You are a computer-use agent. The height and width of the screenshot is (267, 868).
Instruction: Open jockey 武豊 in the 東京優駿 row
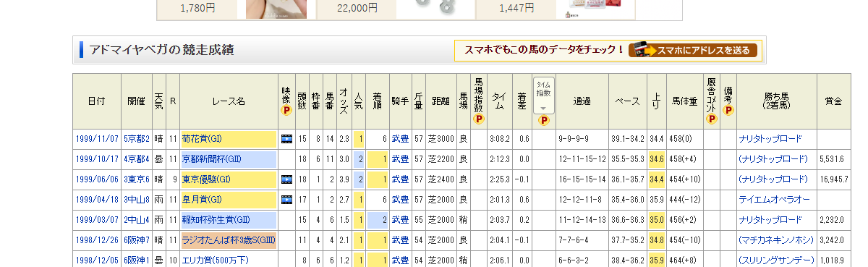point(400,179)
